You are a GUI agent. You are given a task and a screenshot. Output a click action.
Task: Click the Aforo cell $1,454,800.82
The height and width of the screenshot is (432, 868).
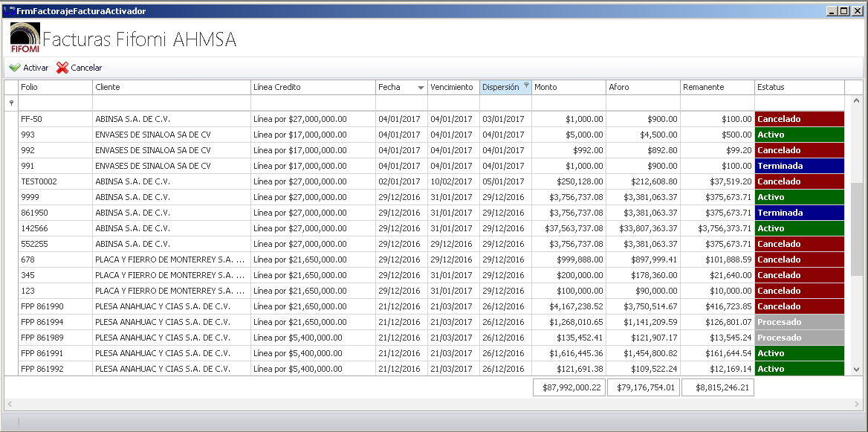point(644,353)
